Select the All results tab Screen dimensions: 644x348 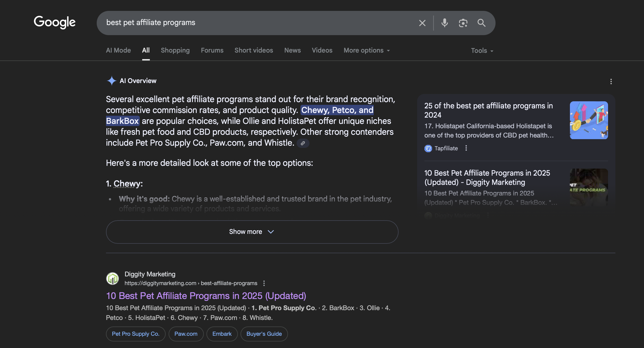pos(146,50)
